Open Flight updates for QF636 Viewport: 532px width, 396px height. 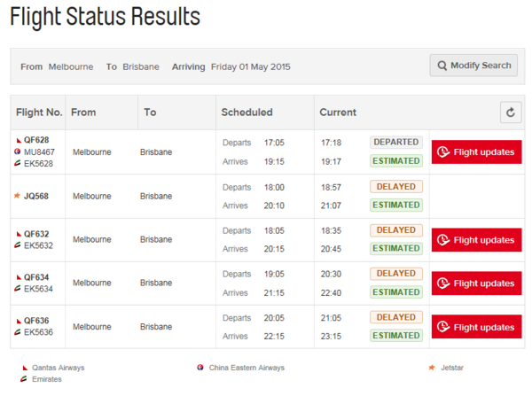pyautogui.click(x=476, y=327)
